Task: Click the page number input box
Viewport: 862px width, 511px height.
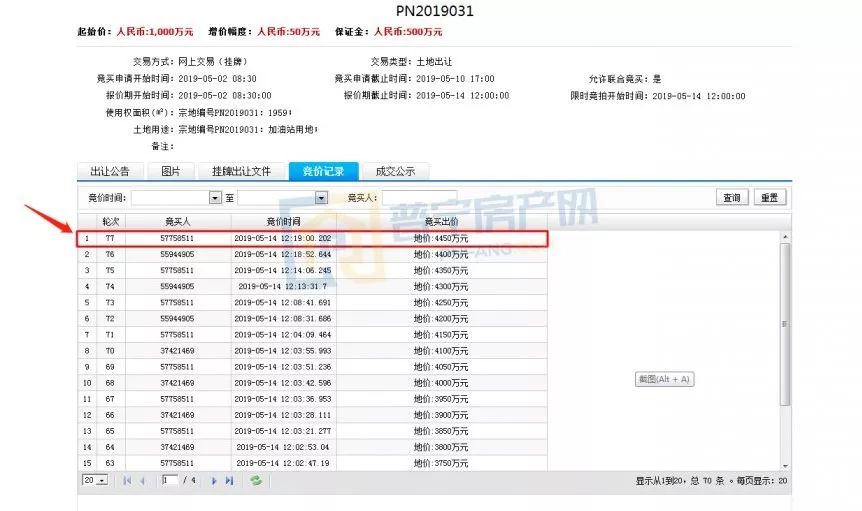Action: (171, 481)
